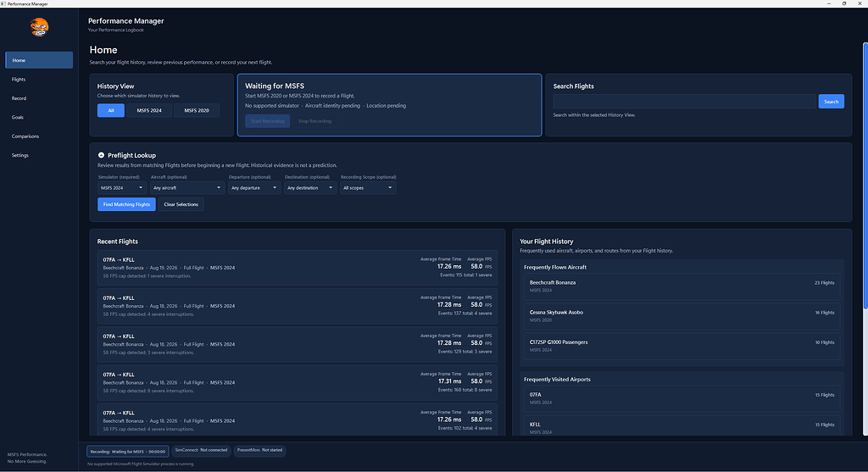Select C172SP G1000 Passengers aircraft entry
The image size is (868, 472).
[682, 346]
